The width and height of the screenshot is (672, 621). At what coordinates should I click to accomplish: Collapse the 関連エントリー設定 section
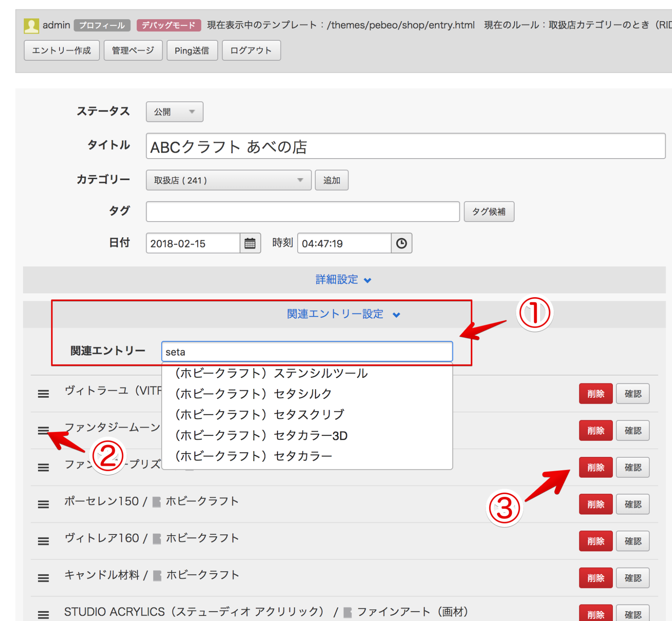click(x=343, y=314)
